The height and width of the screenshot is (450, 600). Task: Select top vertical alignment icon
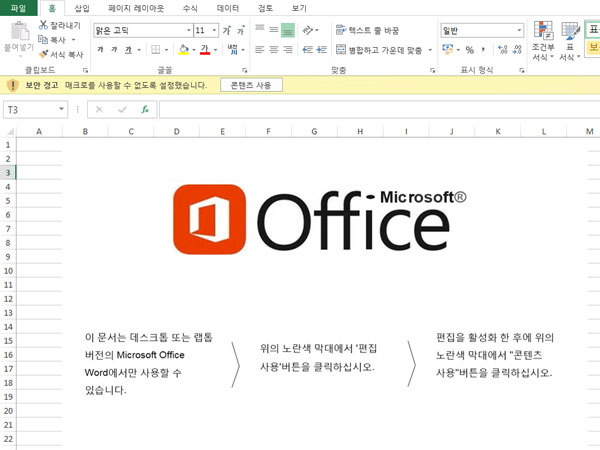coord(260,29)
